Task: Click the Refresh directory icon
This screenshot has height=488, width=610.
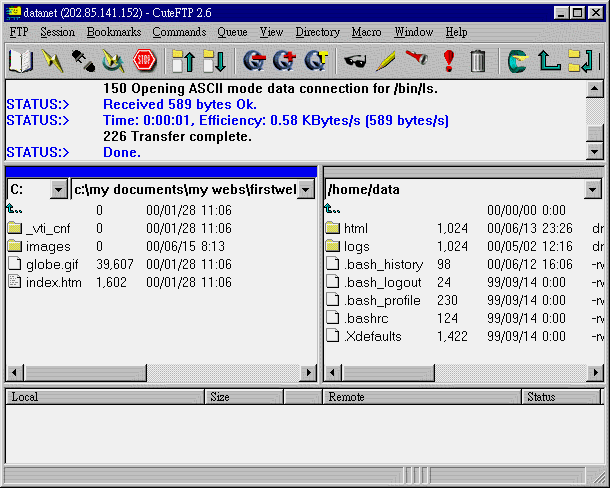Action: pos(518,61)
